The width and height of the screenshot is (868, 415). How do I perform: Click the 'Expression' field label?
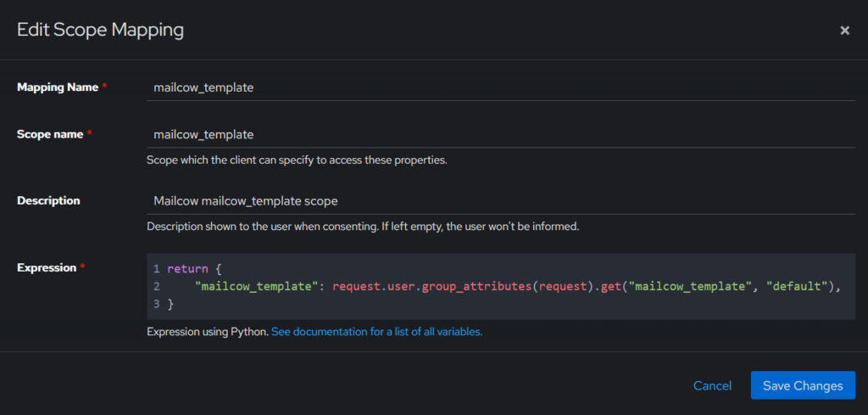pyautogui.click(x=47, y=267)
